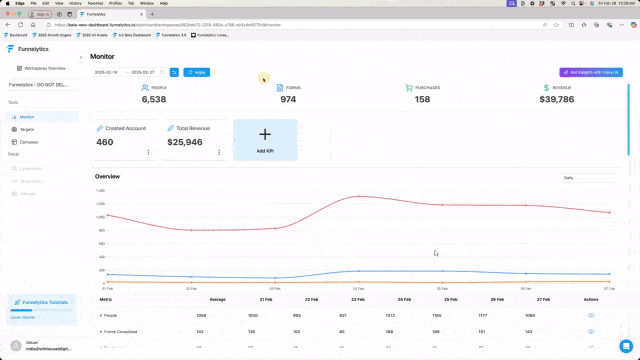Click the Average column header
Screen dimensions: 640x360
click(x=218, y=300)
